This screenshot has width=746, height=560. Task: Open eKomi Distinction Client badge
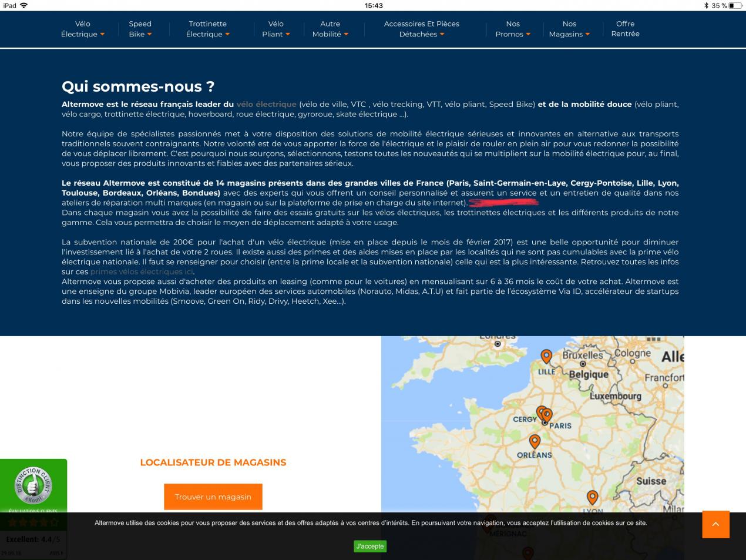33,485
